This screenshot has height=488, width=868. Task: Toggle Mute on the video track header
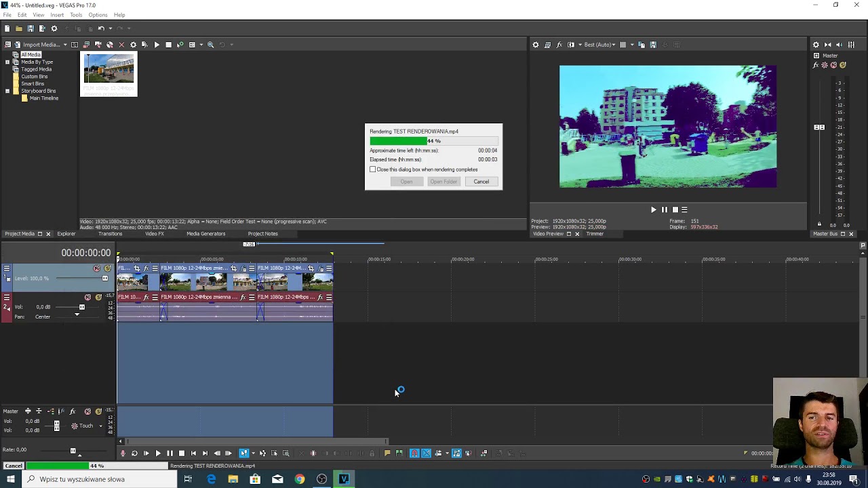pyautogui.click(x=97, y=268)
